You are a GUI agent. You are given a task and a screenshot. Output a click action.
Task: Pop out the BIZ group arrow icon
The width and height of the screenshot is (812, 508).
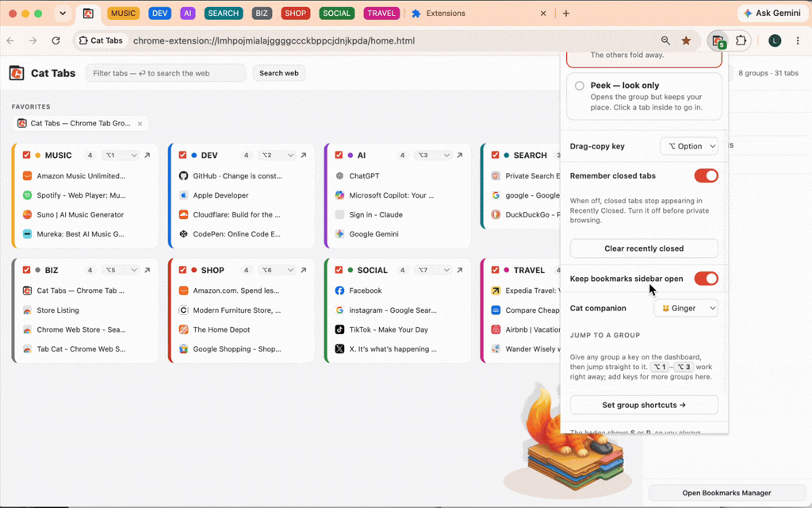pos(147,270)
